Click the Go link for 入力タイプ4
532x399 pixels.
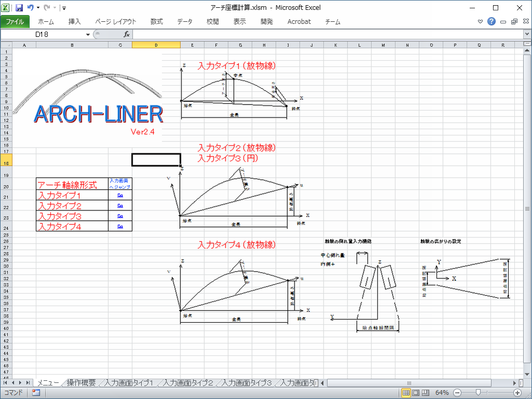[x=120, y=226]
